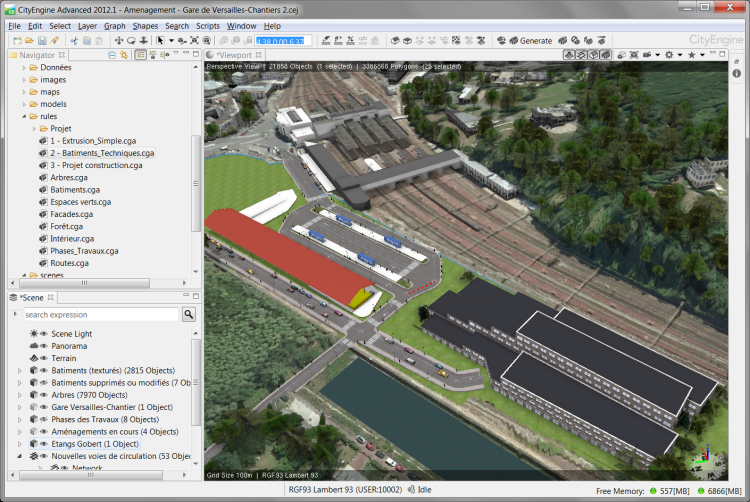This screenshot has width=750, height=502.
Task: Hide the Terrain layer eye
Action: 44,358
